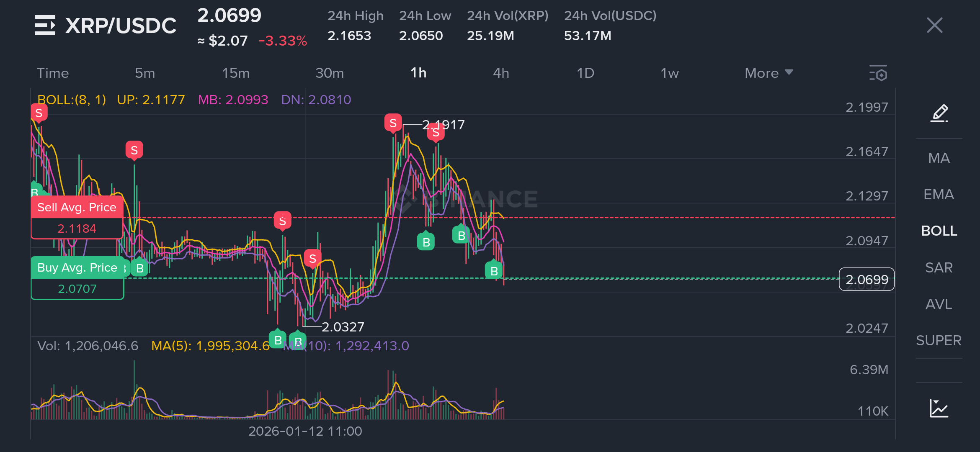Disable the BOLL indicator
Image resolution: width=980 pixels, height=452 pixels.
[x=939, y=231]
